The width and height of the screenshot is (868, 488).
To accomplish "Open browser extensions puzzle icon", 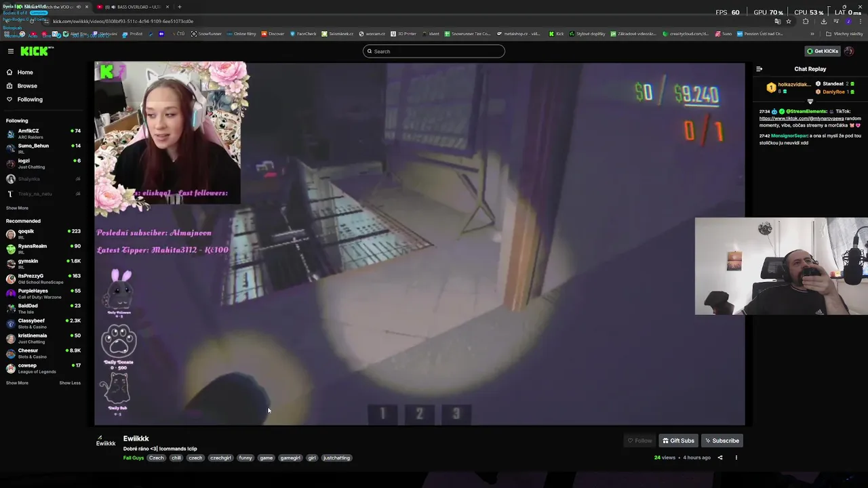I will pyautogui.click(x=806, y=21).
